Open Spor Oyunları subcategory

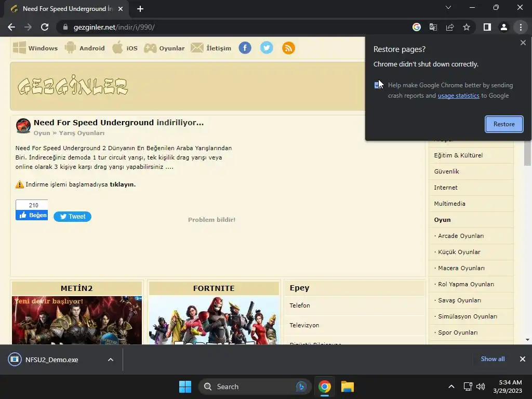(471, 332)
